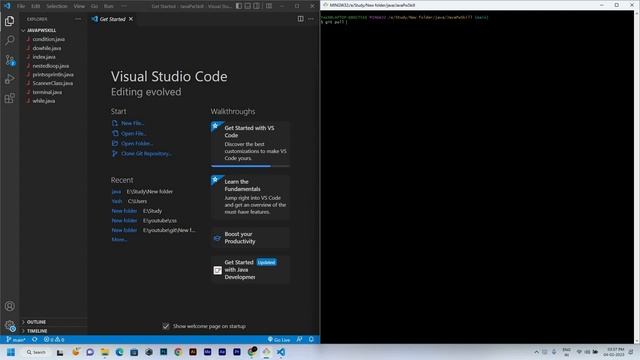Open Boost your Productivity walkthrough
The image size is (640, 360).
click(250, 238)
